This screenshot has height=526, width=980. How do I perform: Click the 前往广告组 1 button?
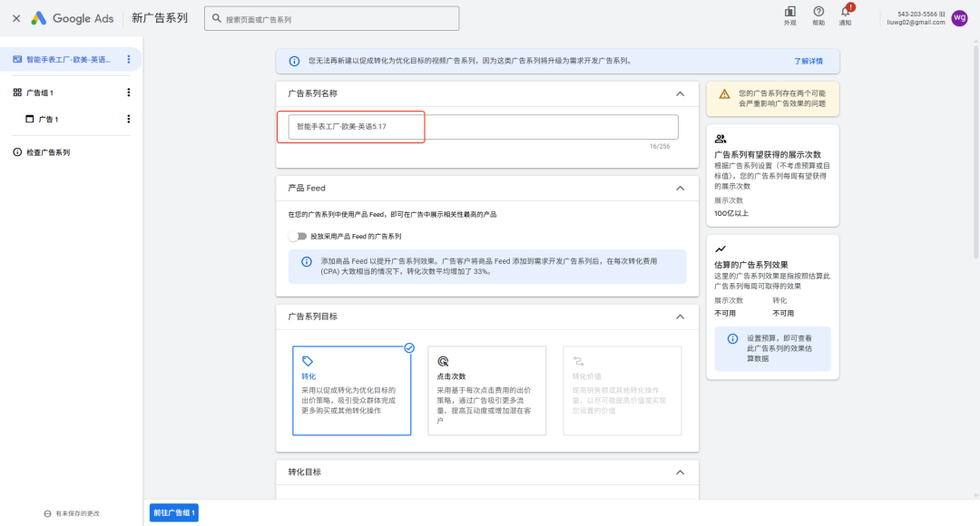[173, 512]
